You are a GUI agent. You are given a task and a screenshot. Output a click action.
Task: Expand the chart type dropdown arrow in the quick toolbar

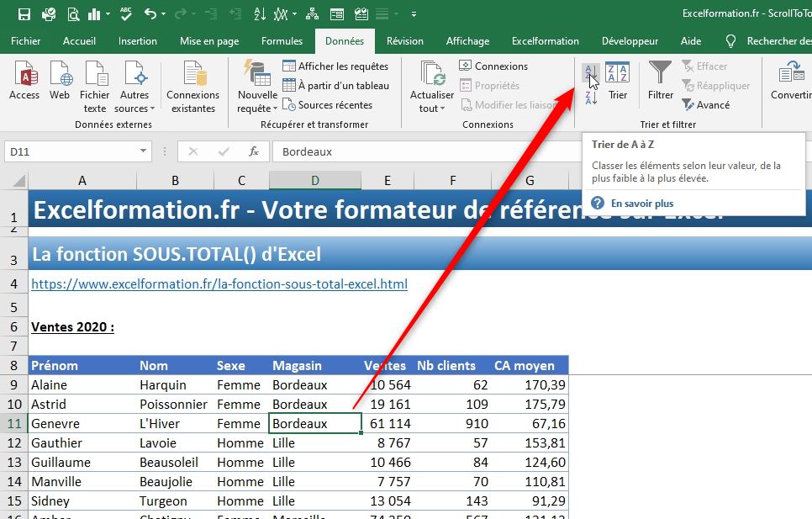tap(108, 14)
